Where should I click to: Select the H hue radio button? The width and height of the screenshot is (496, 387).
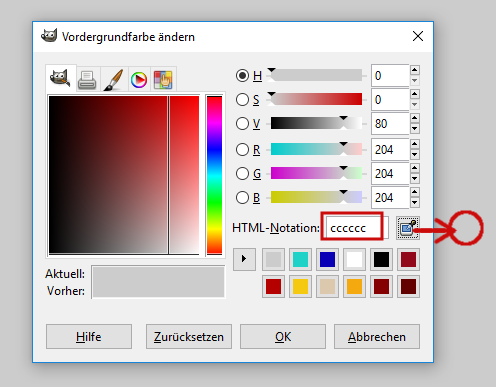click(x=242, y=76)
